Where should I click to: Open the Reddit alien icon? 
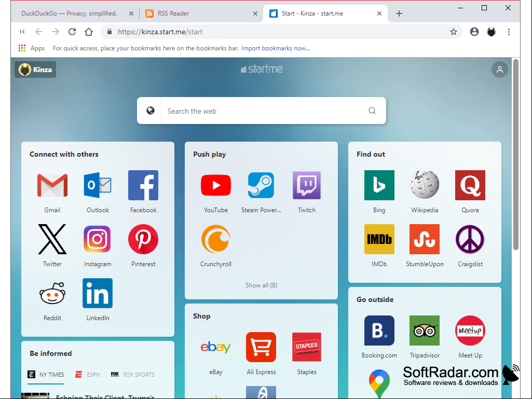click(x=52, y=293)
